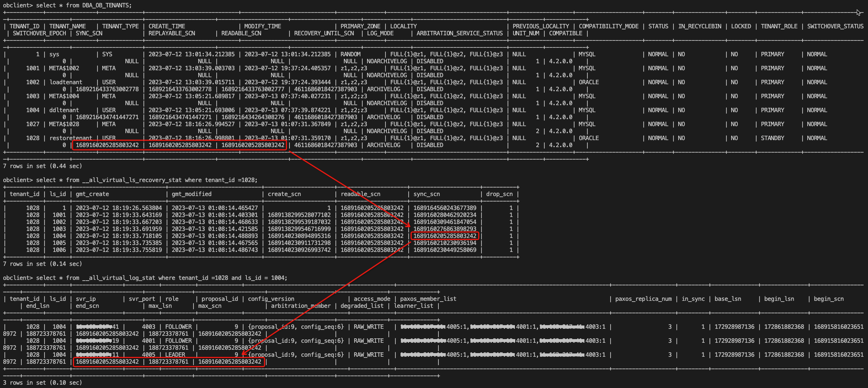Select the ARBITRATION_SERVICE_STATUS column header
This screenshot has width=868, height=388.
460,33
